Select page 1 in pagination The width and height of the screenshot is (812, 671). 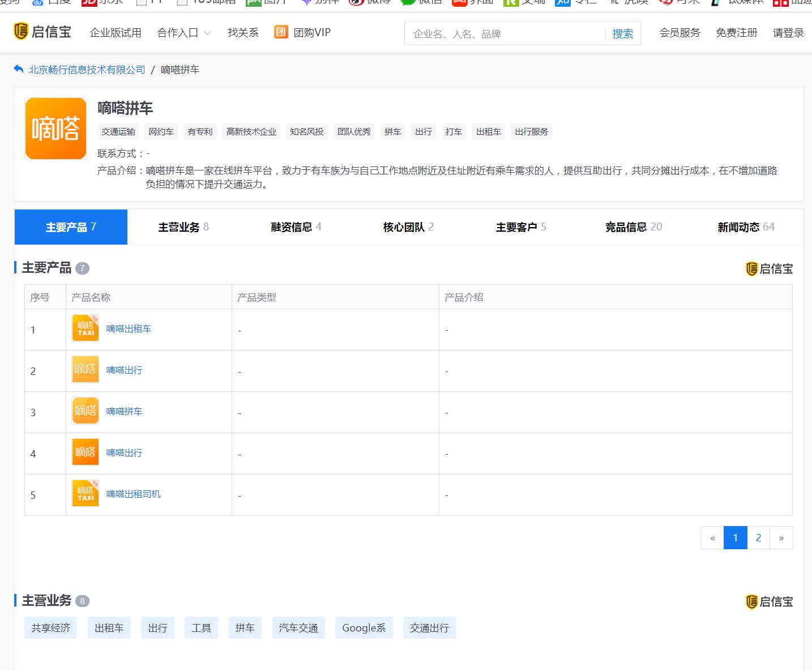pyautogui.click(x=736, y=538)
